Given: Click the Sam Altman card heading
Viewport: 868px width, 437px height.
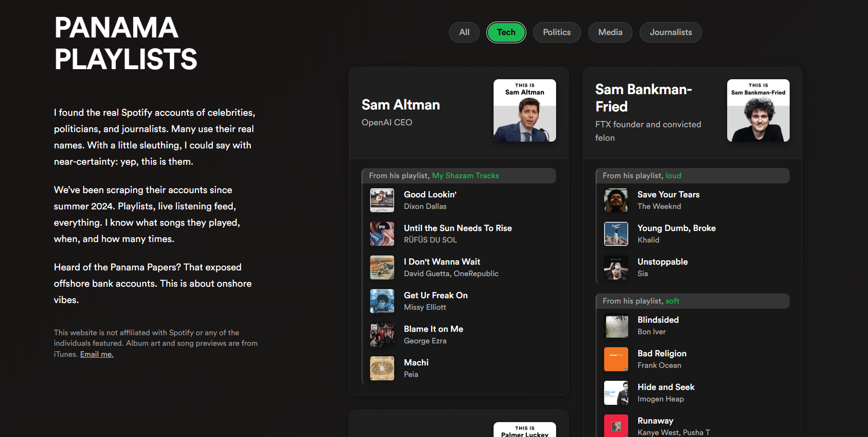Looking at the screenshot, I should (x=401, y=105).
